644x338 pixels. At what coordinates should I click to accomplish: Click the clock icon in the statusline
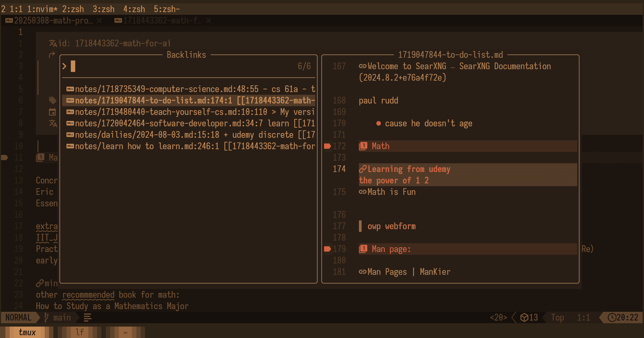tap(612, 318)
